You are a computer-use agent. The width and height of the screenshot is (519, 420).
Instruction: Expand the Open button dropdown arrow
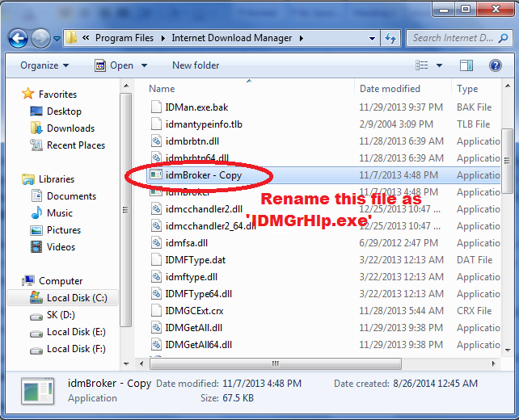[x=145, y=65]
